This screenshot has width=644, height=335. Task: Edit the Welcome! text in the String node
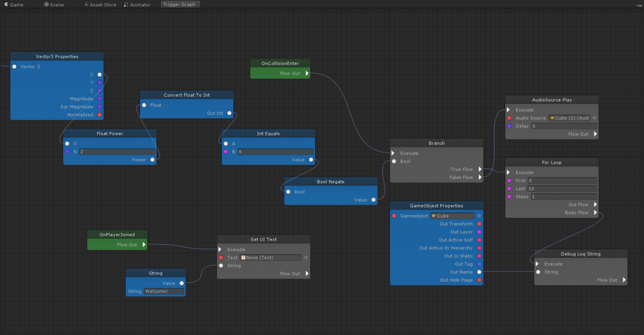164,291
